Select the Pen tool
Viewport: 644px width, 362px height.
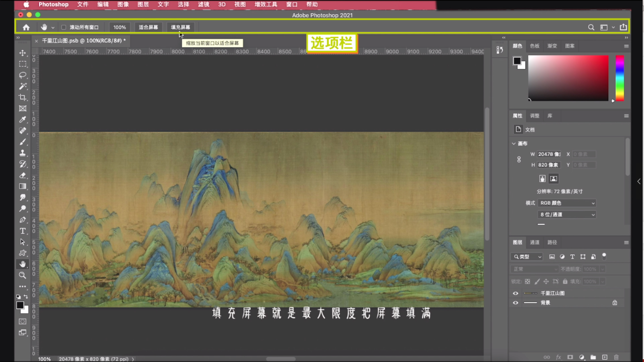click(x=23, y=220)
